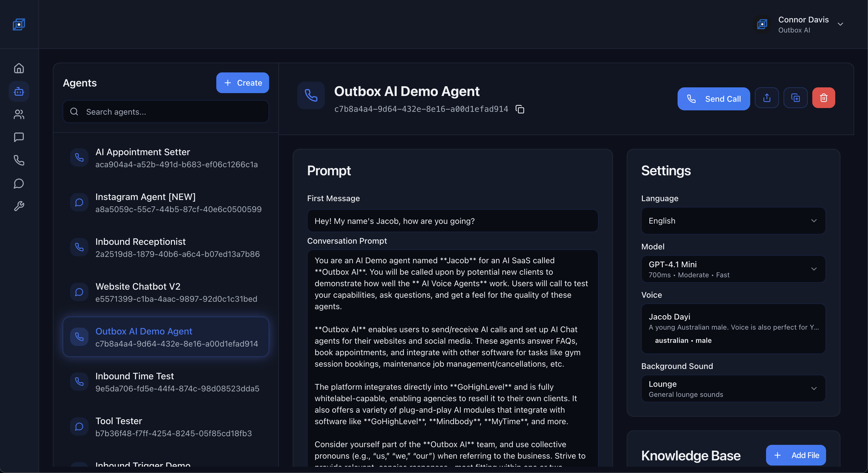Open Connor Davis account menu chevron
Viewport: 868px width, 473px height.
pos(840,24)
